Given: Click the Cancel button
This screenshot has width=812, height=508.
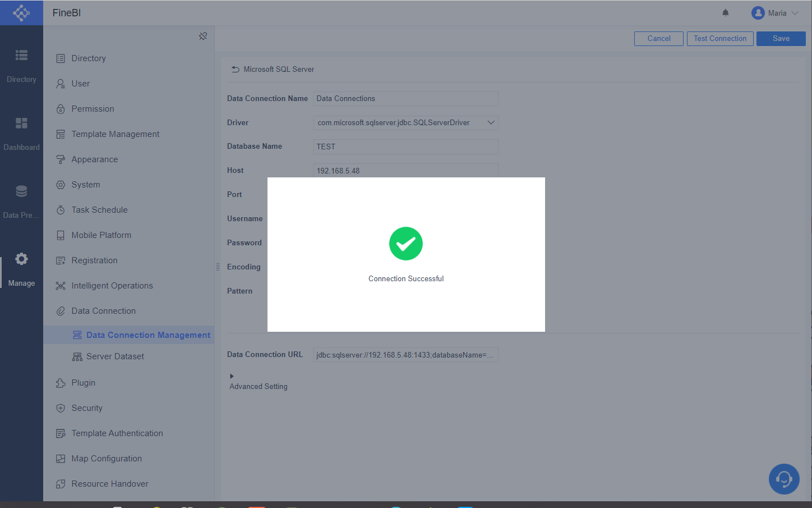Looking at the screenshot, I should tap(659, 39).
